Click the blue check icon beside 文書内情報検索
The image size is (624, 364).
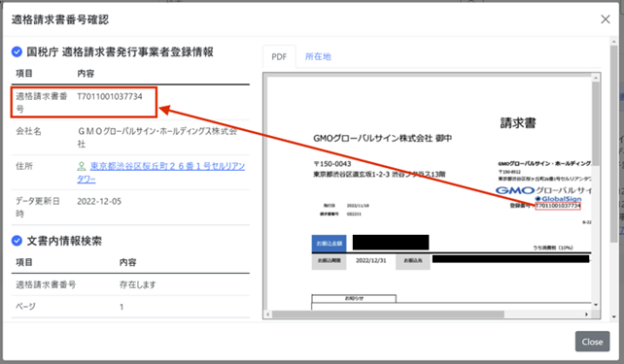click(x=17, y=241)
